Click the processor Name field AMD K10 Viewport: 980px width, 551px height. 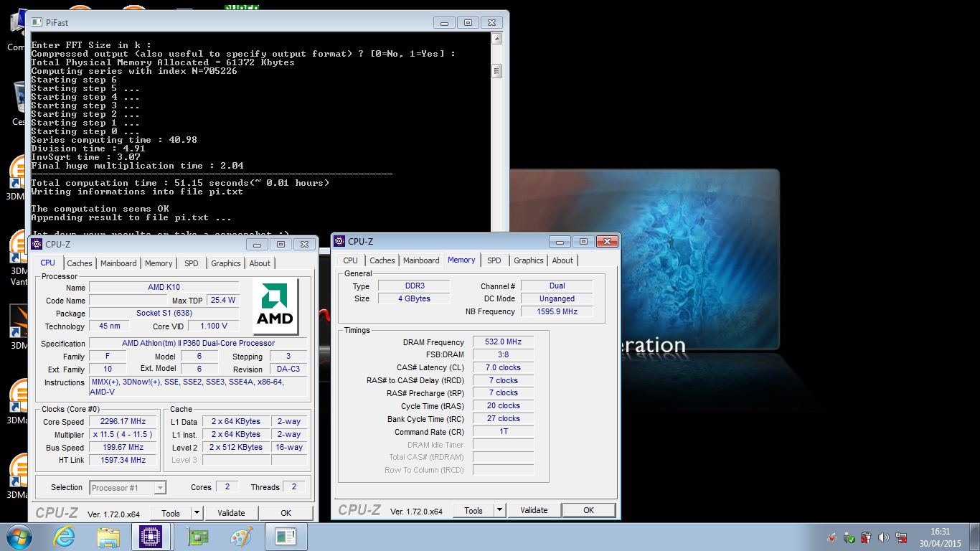click(x=164, y=287)
